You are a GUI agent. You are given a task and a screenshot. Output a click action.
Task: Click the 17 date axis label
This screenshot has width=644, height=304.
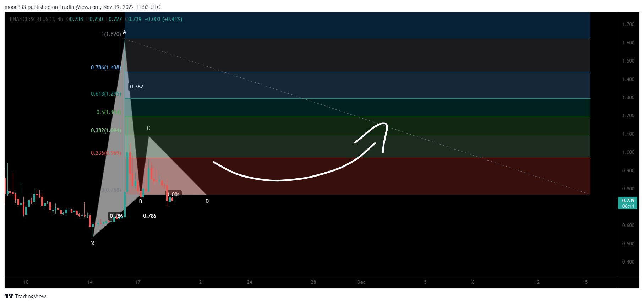coord(138,282)
